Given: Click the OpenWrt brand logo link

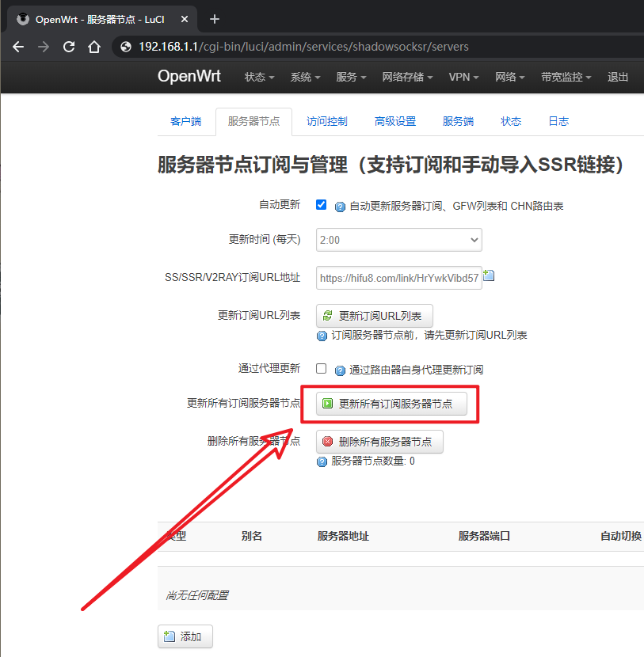Looking at the screenshot, I should pos(189,76).
